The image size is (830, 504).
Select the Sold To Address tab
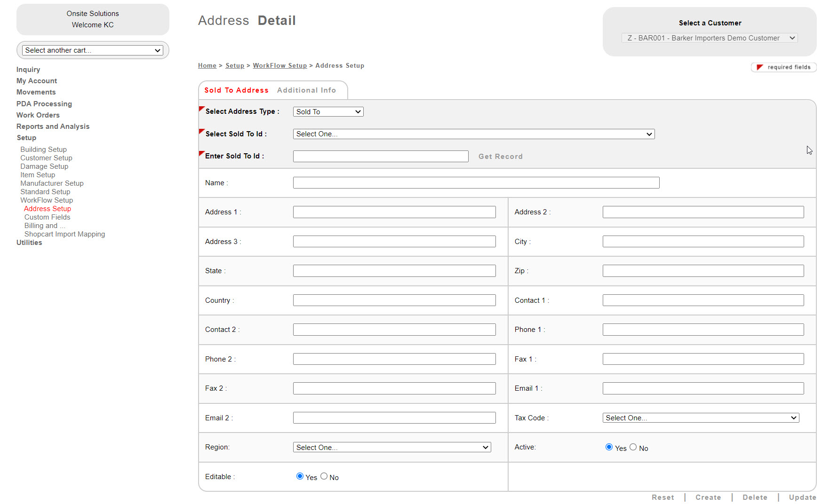click(x=236, y=90)
